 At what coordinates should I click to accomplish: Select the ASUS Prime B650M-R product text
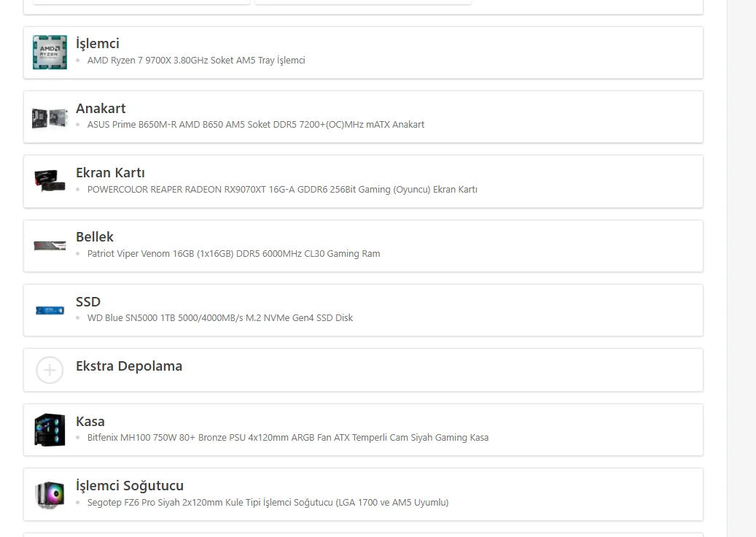(255, 125)
